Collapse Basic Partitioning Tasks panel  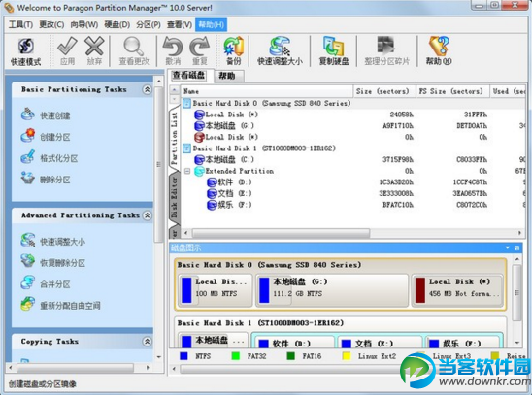click(x=147, y=89)
